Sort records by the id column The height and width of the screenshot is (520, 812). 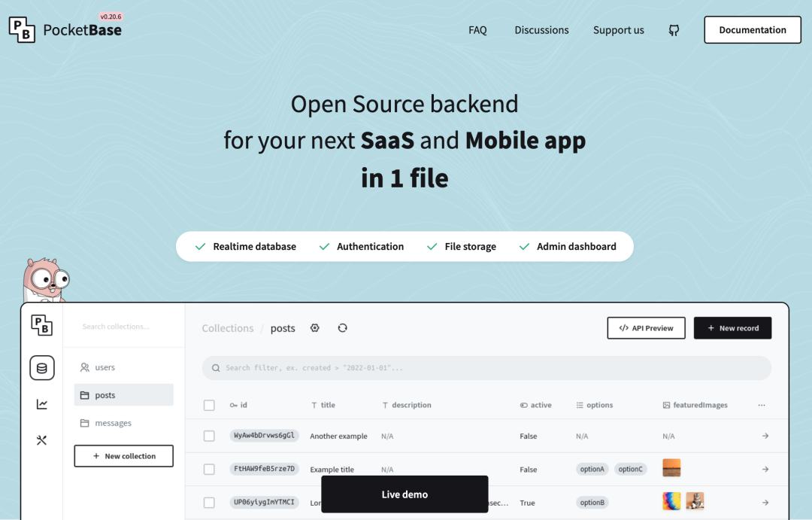pos(239,405)
